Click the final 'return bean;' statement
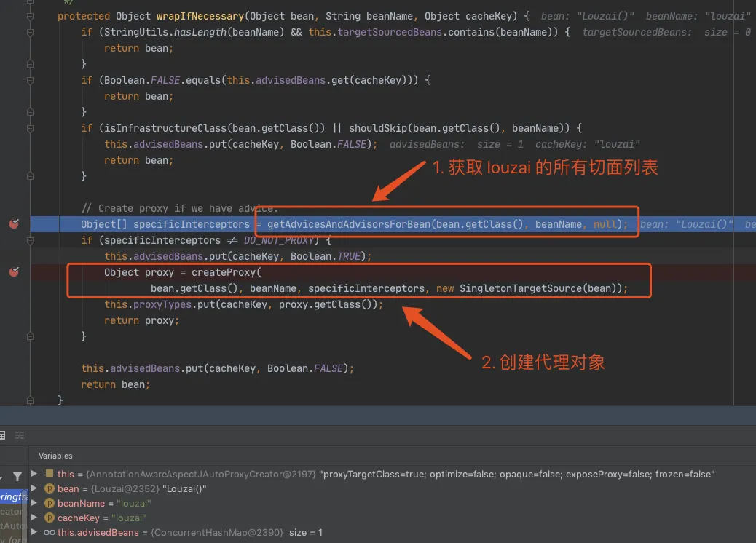Image resolution: width=756 pixels, height=543 pixels. 116,384
